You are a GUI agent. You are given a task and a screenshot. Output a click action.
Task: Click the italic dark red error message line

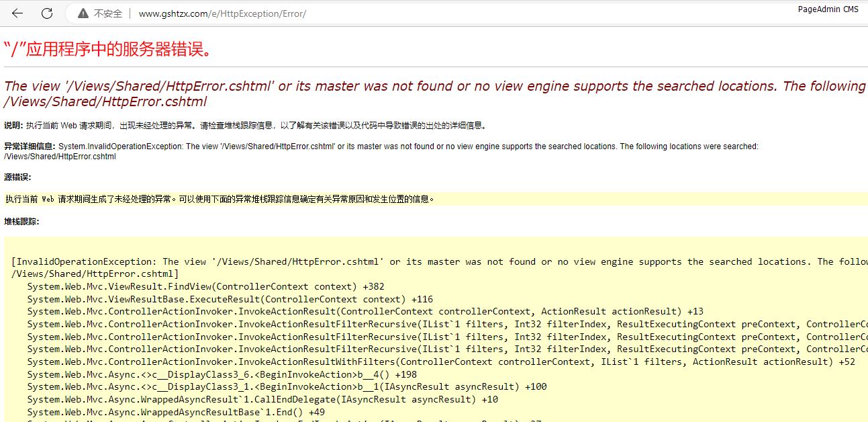click(430, 86)
